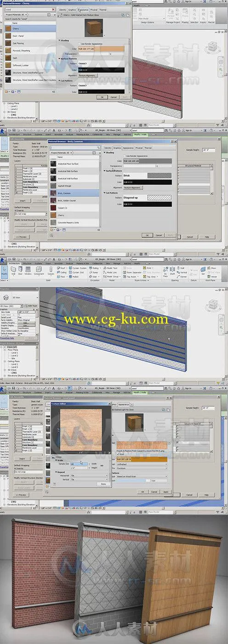This screenshot has height=644, width=228.
Task: Select the Curtain Grid tool
Action: pos(76,272)
